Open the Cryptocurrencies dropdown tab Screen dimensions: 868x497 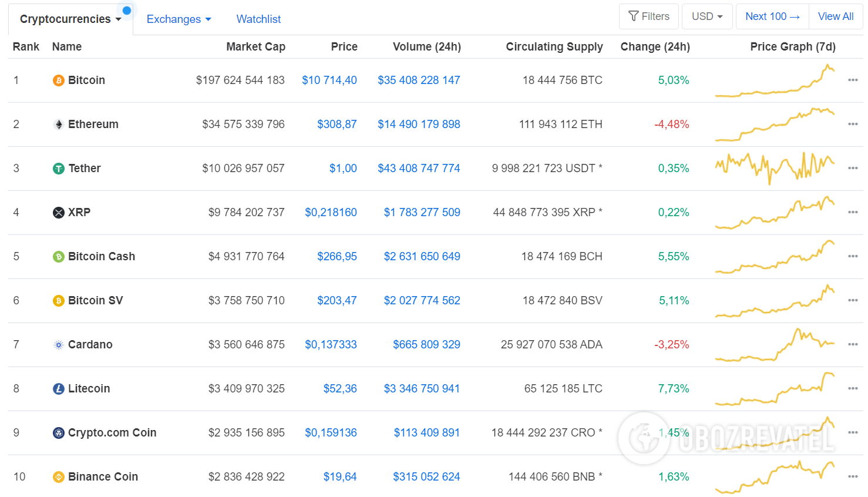(x=70, y=19)
